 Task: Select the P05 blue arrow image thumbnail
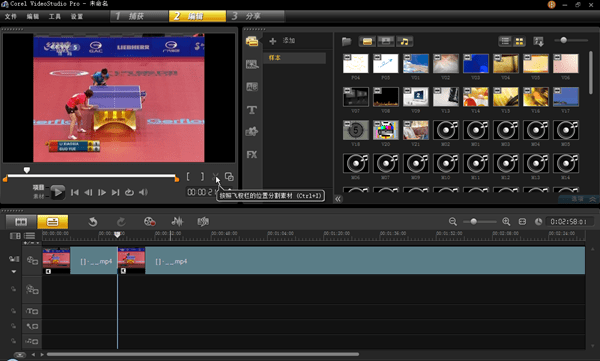[x=386, y=64]
